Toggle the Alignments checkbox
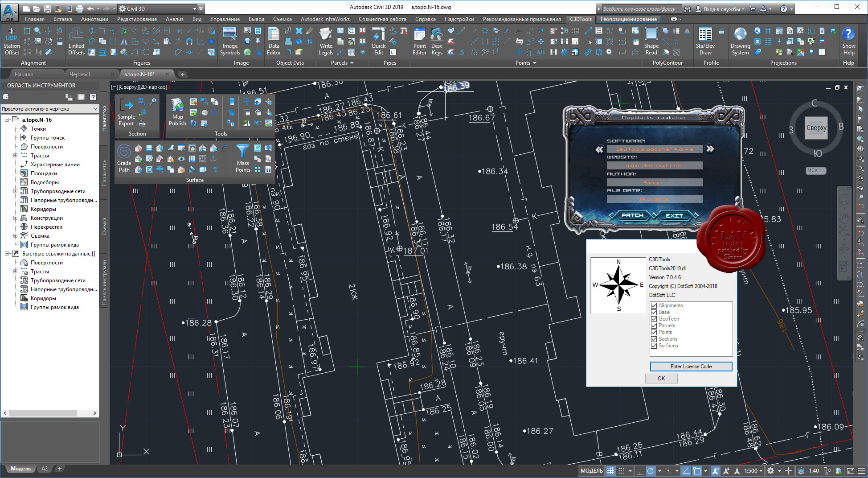868x478 pixels. pyautogui.click(x=654, y=305)
